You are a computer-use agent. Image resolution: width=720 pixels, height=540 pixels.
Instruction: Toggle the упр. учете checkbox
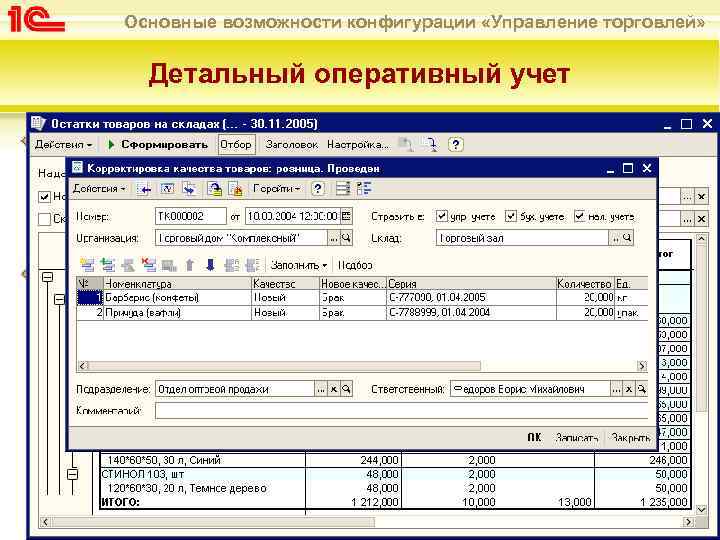pos(441,216)
